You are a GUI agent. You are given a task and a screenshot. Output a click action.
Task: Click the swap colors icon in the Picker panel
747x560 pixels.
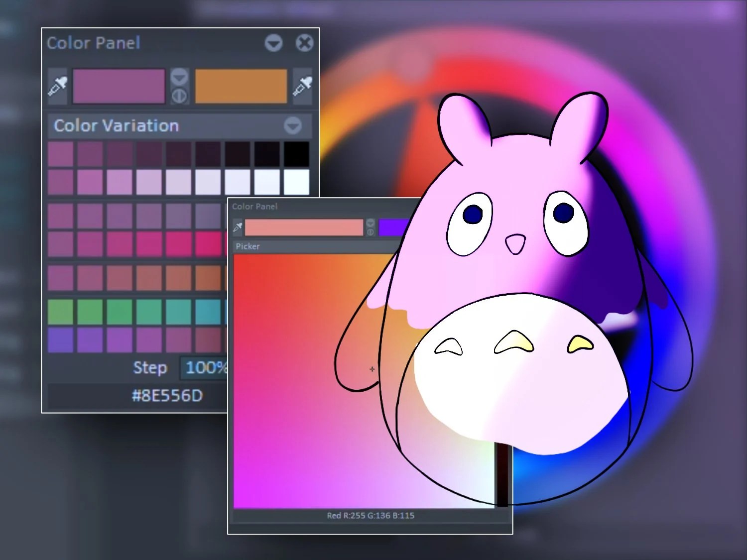[x=371, y=231]
